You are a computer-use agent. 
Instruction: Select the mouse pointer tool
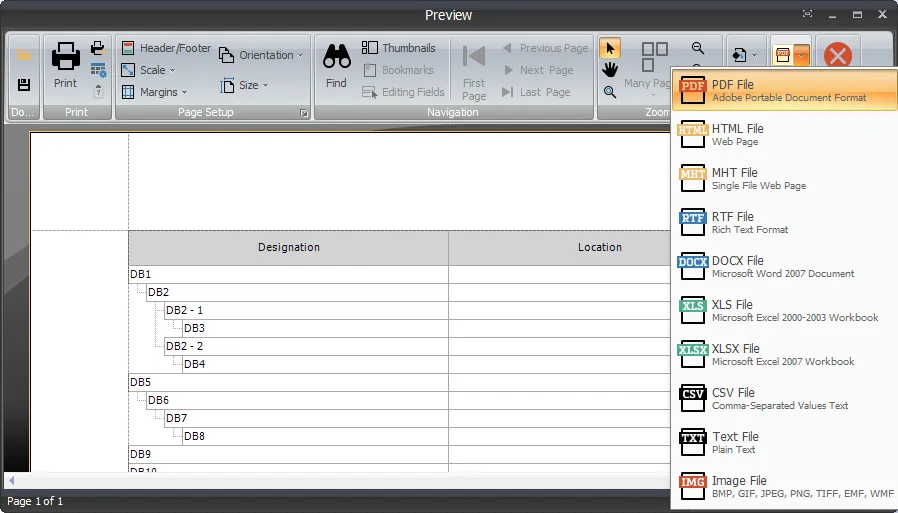tap(610, 49)
